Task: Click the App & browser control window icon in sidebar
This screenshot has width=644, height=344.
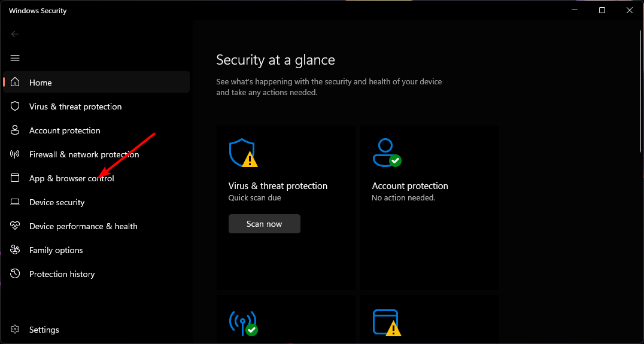Action: [x=15, y=178]
